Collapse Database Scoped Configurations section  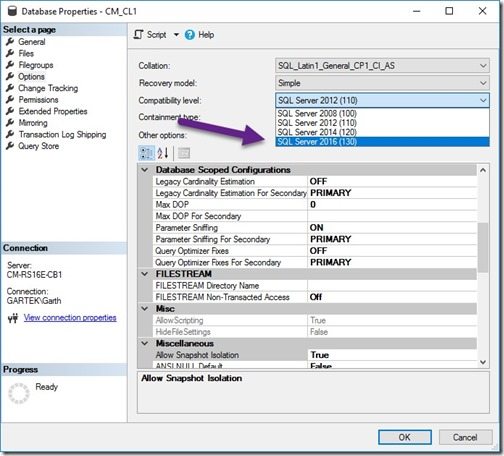click(145, 170)
